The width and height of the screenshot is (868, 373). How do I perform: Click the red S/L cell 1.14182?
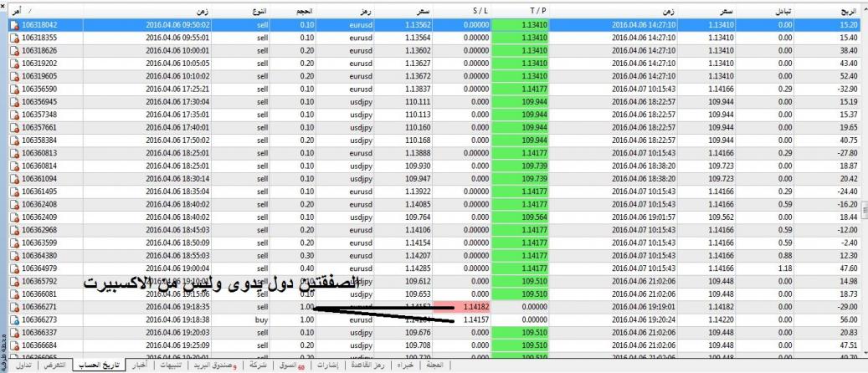463,307
